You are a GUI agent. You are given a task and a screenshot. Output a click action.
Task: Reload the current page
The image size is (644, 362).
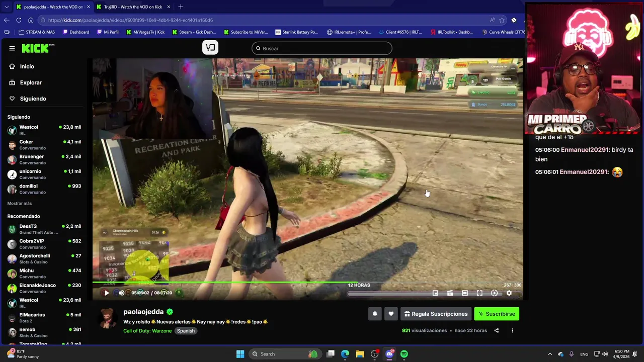coord(19,20)
